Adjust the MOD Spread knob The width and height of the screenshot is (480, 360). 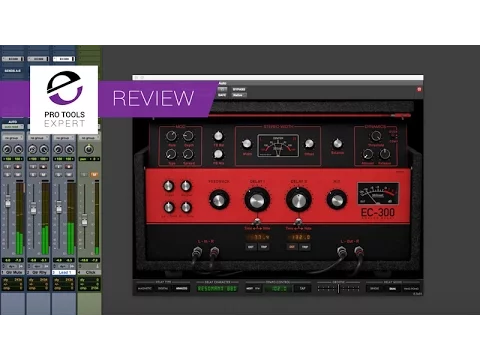pyautogui.click(x=188, y=154)
